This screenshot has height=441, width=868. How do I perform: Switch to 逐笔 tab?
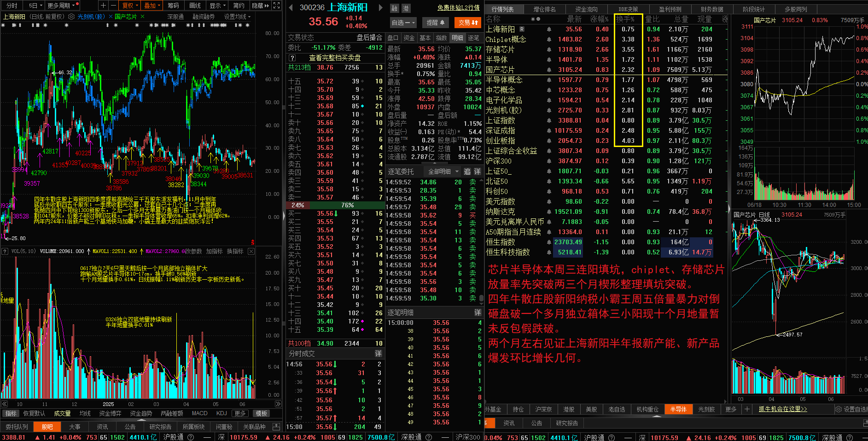(x=474, y=38)
